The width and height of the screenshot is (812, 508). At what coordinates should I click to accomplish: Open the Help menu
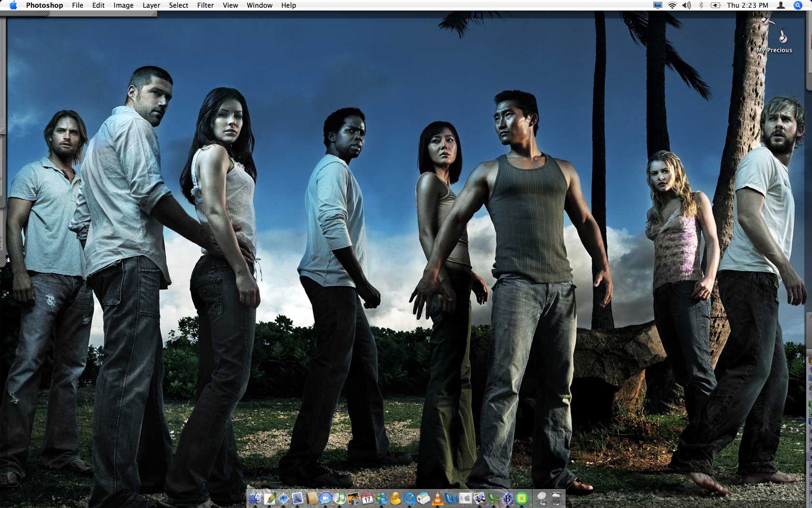[x=289, y=5]
